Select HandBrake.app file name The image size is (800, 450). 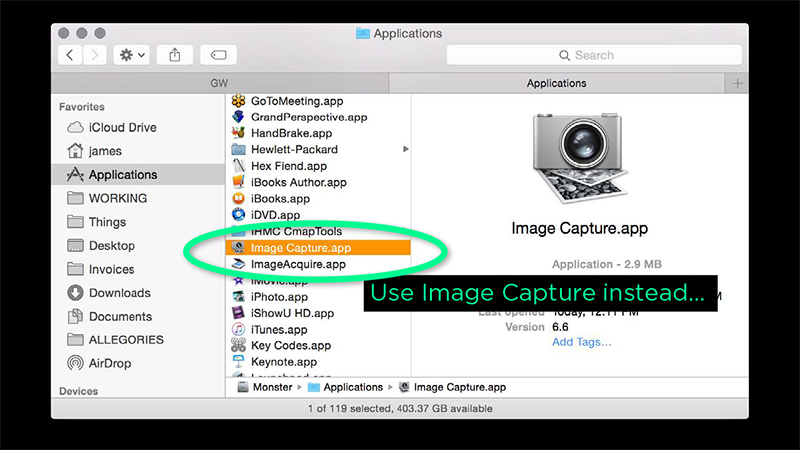pyautogui.click(x=291, y=133)
